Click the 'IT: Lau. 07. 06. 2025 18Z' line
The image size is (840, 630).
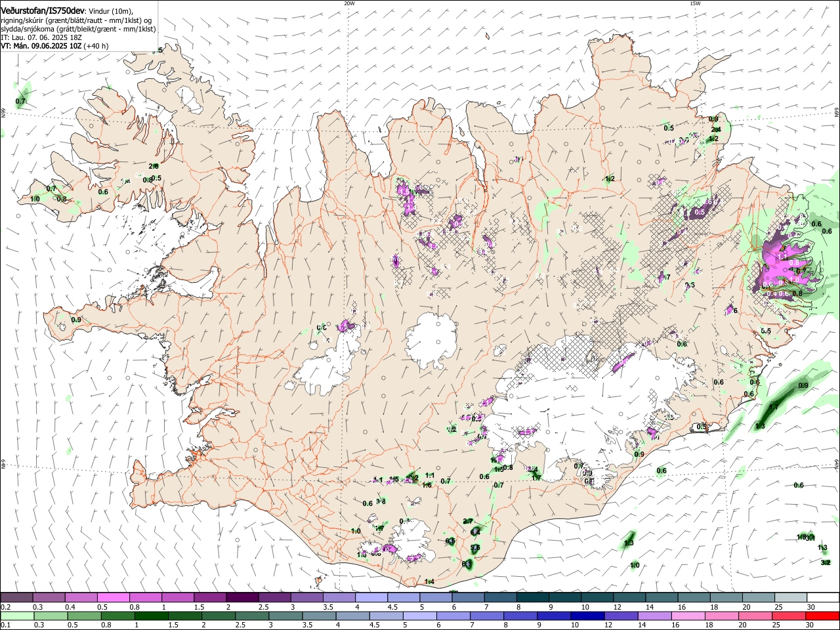coord(41,37)
